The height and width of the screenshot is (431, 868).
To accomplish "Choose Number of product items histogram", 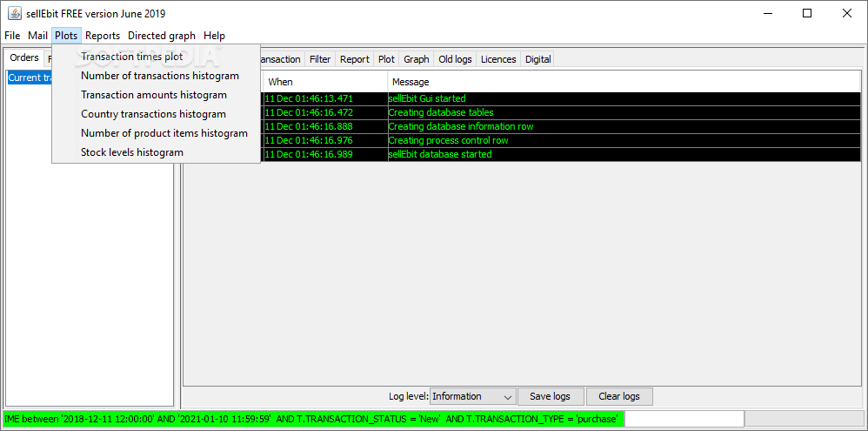I will tap(156, 133).
